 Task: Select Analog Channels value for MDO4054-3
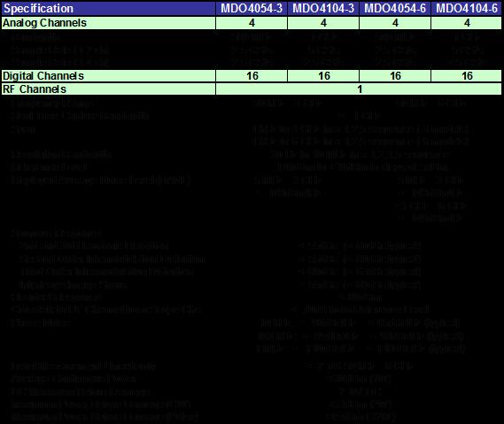pos(252,23)
